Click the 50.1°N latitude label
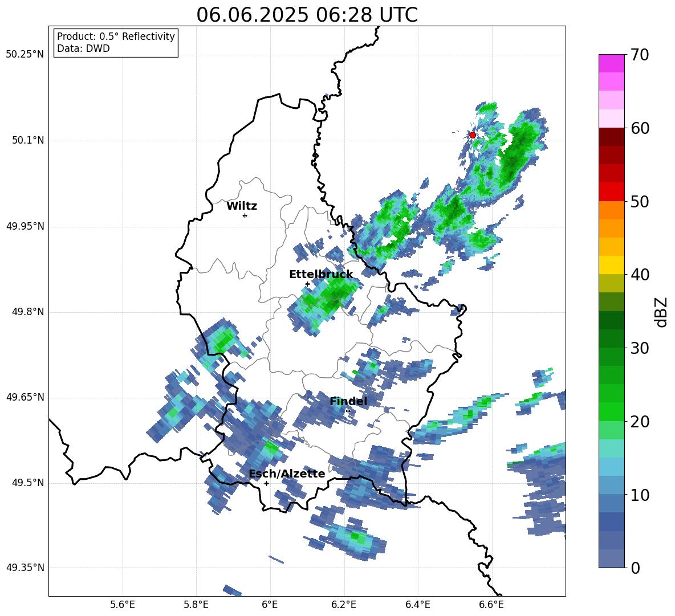 pos(27,141)
